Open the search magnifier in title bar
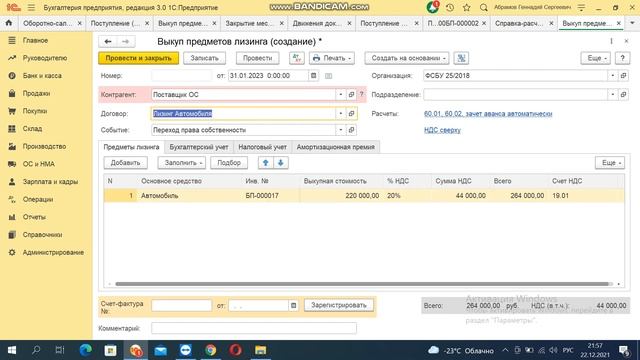Screen dimensions: 640x360 [x=484, y=7]
